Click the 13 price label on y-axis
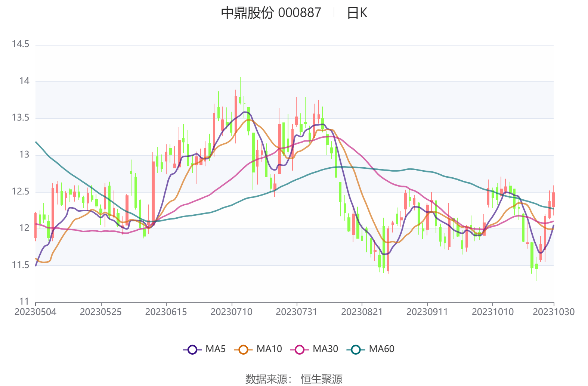The height and width of the screenshot is (386, 588). (24, 155)
